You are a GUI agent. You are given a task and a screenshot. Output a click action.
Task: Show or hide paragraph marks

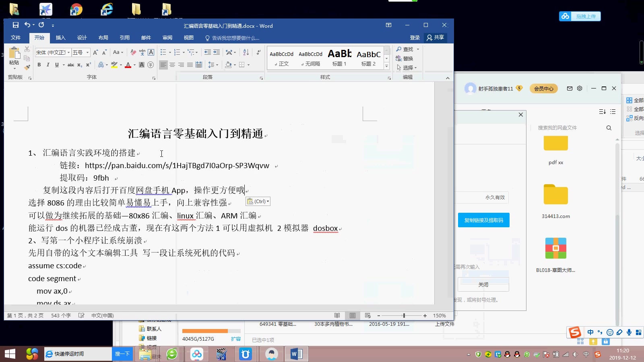point(258,52)
